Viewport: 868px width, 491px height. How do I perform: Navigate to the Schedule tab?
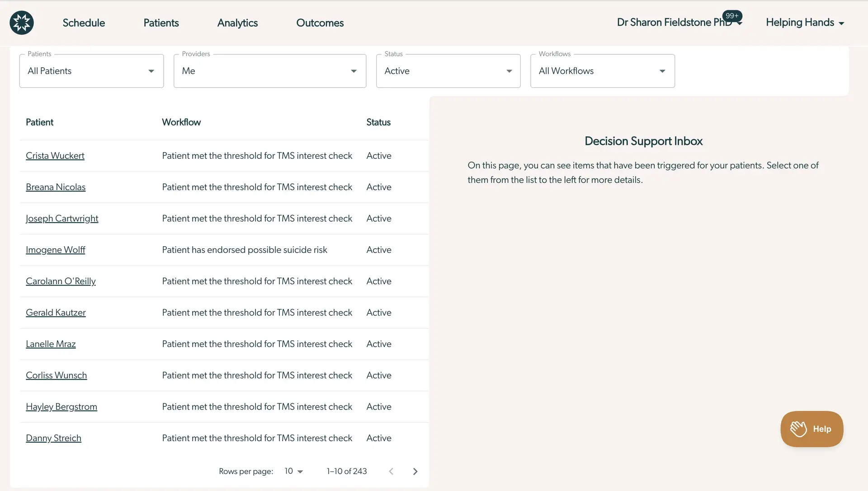pos(84,23)
